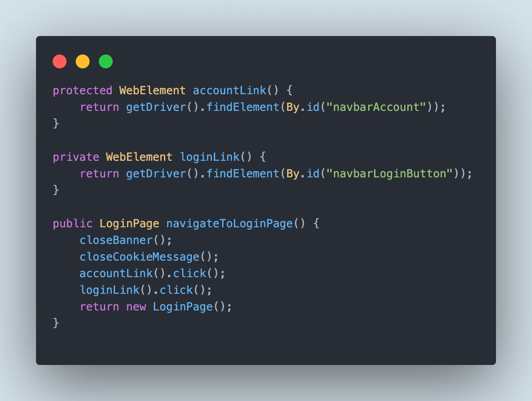The image size is (532, 401).
Task: Click the first WebElement type name
Action: point(152,91)
